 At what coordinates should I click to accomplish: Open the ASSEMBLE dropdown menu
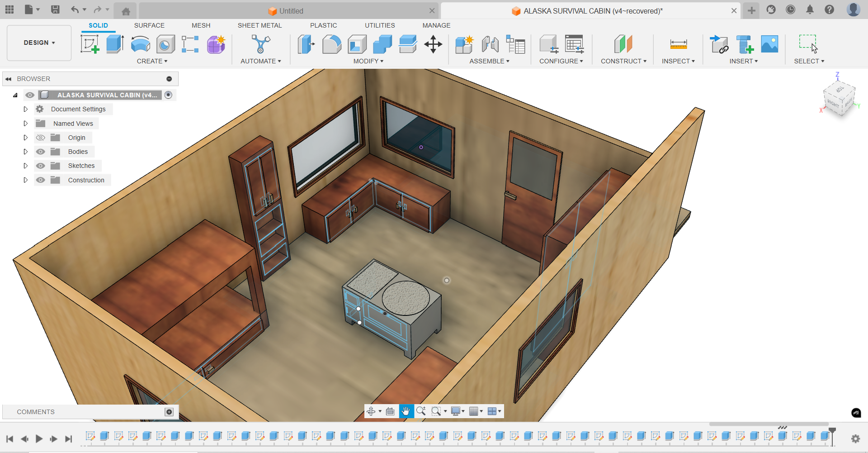489,61
